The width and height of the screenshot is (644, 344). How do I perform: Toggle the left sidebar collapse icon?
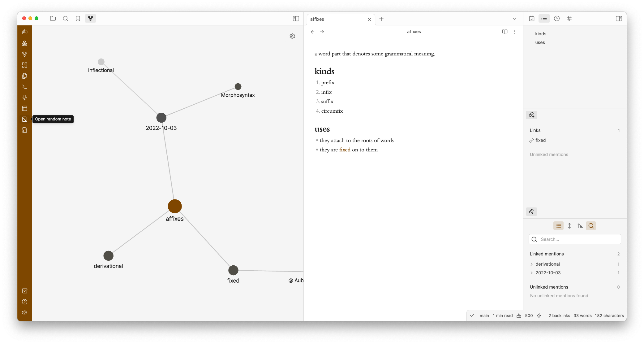[x=296, y=19]
